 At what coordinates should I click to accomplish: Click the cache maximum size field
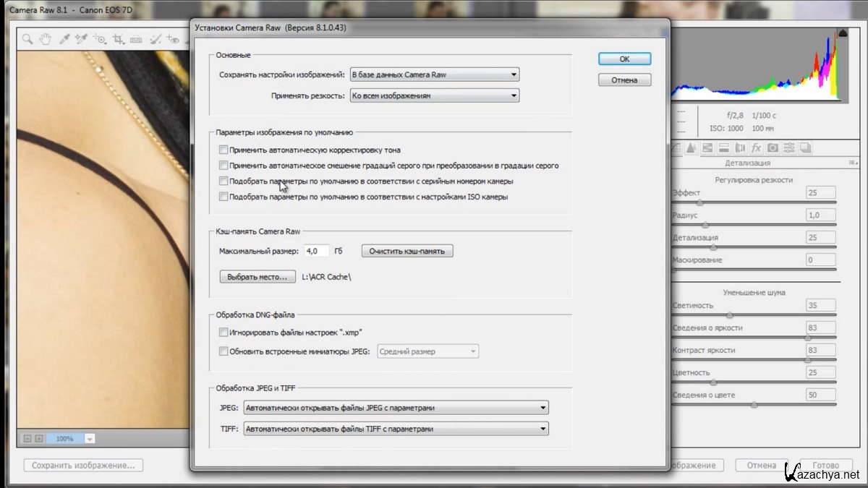click(317, 251)
